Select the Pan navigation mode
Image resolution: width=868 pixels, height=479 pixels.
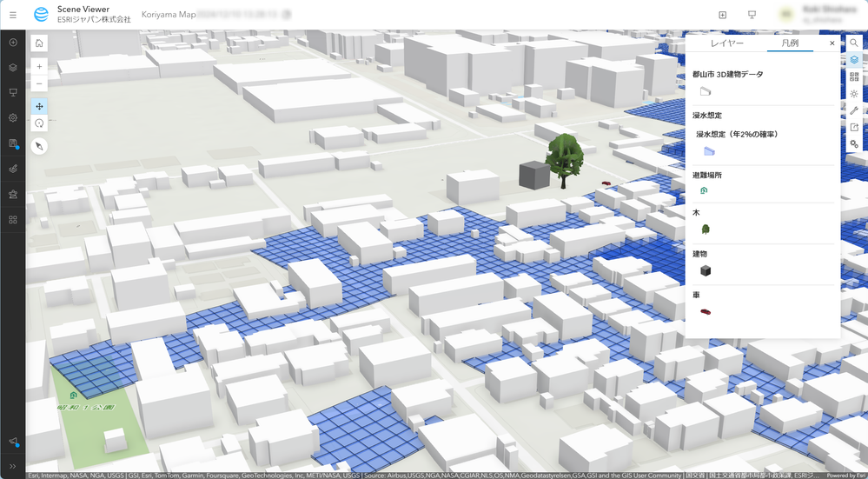(x=39, y=106)
